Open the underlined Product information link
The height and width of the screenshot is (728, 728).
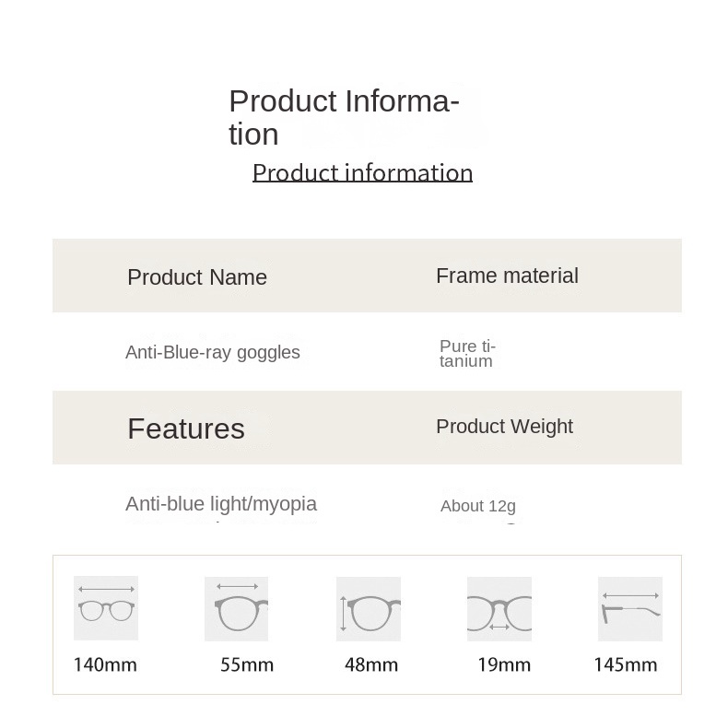point(362,173)
